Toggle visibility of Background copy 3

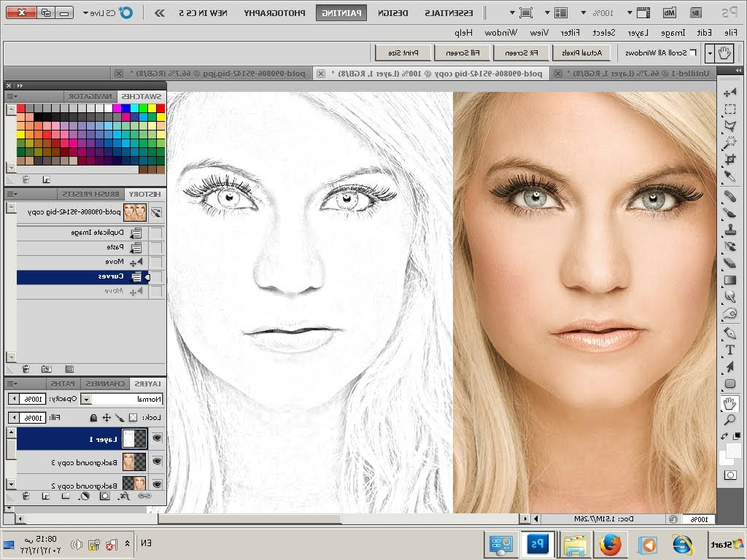(x=157, y=462)
